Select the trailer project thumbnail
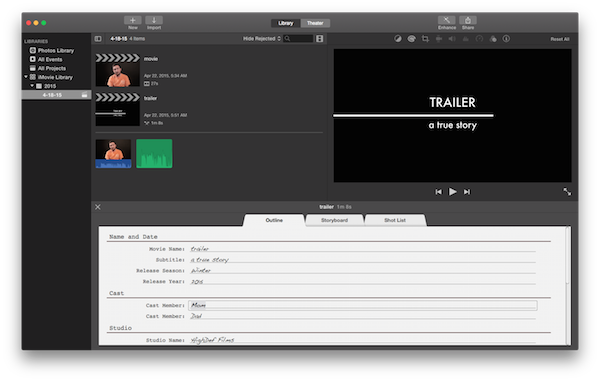The height and width of the screenshot is (381, 600). point(117,109)
